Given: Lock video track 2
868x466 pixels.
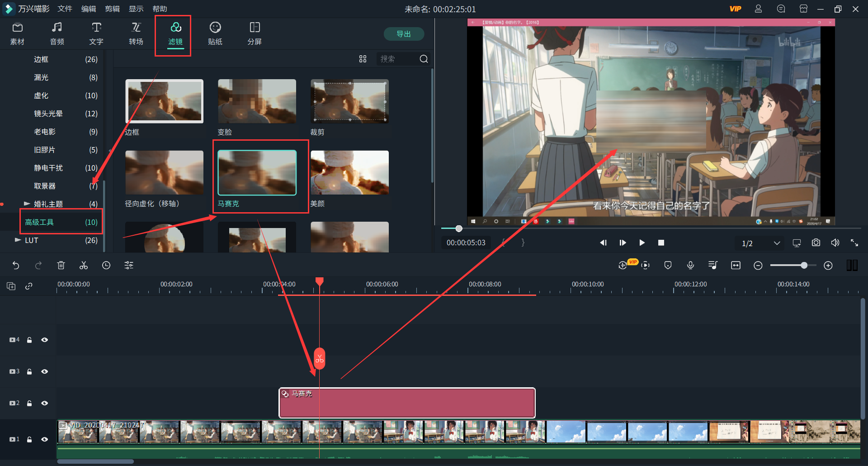Looking at the screenshot, I should pos(29,403).
